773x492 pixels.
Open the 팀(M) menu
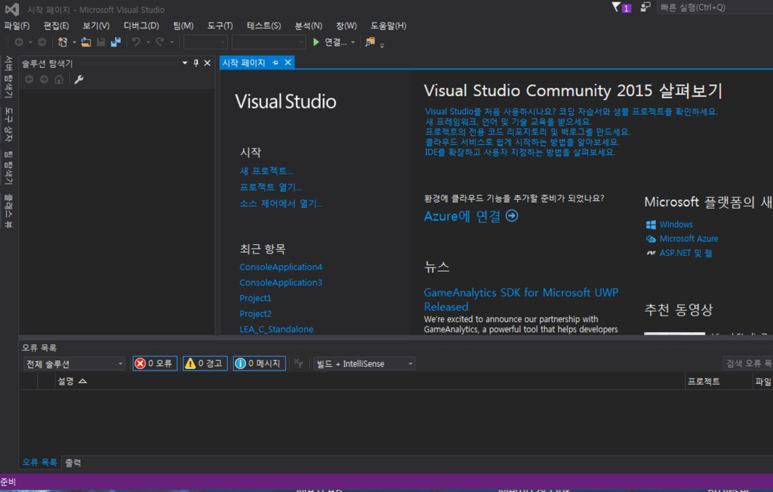183,26
